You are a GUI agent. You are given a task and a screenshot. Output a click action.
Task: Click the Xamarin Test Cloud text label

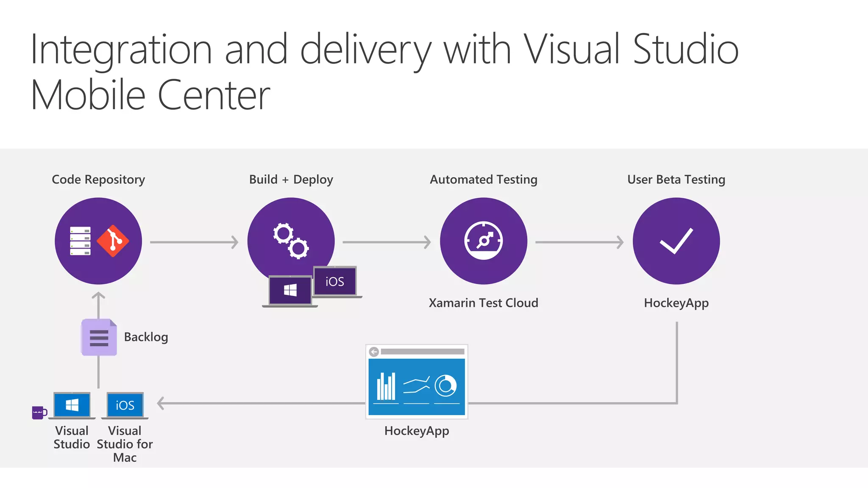484,303
